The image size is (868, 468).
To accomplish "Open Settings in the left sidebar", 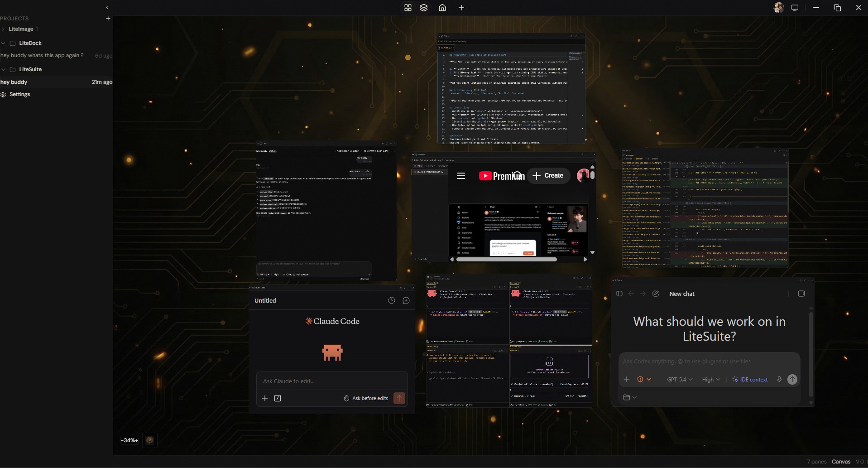I will (19, 94).
